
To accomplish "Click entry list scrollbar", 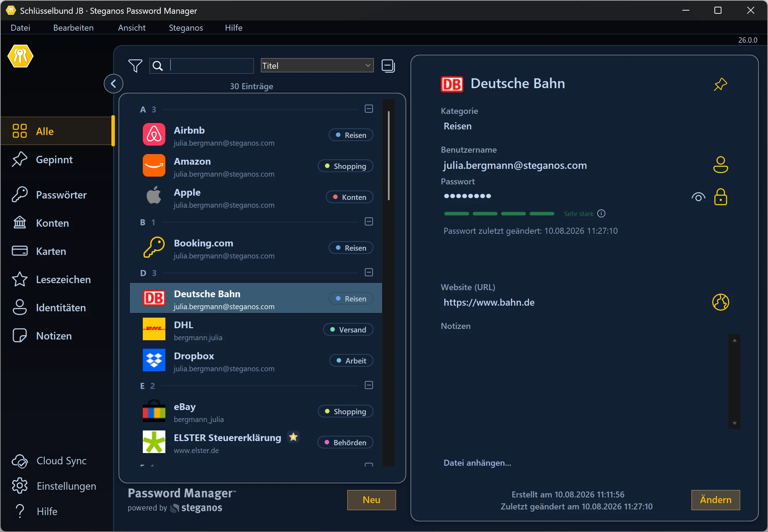I will click(x=389, y=155).
